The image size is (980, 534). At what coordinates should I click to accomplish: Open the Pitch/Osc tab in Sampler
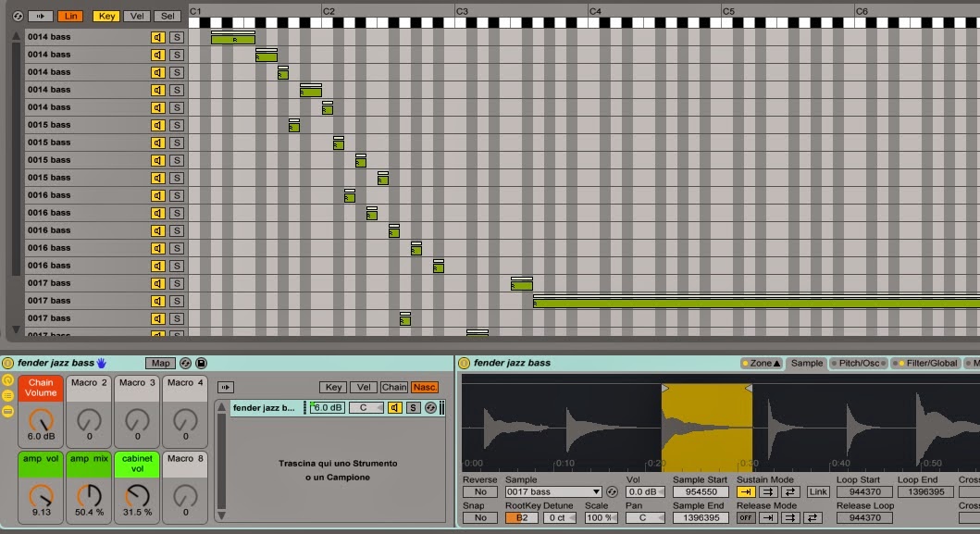click(859, 363)
